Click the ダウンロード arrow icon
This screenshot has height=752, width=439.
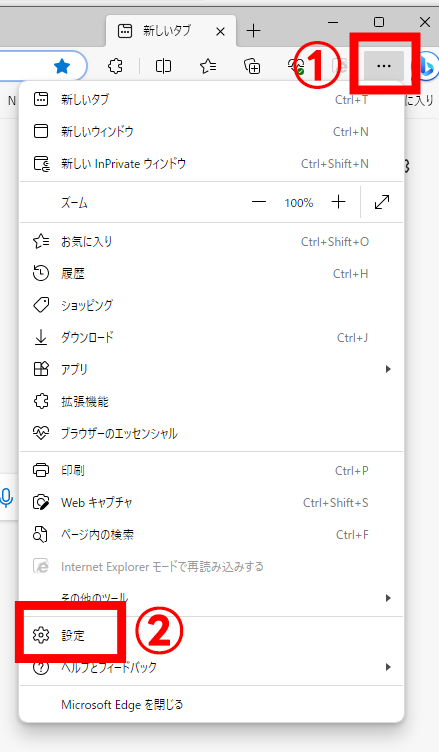pyautogui.click(x=41, y=338)
